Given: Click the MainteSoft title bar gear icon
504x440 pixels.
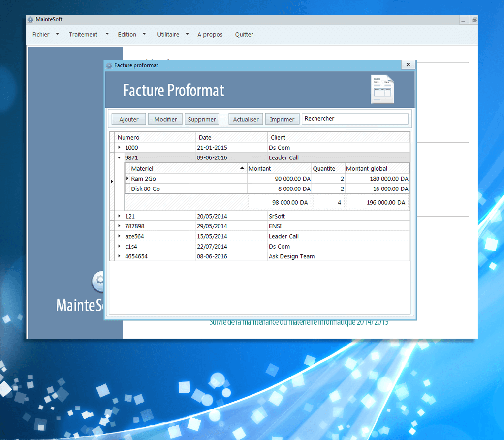Looking at the screenshot, I should coord(31,20).
